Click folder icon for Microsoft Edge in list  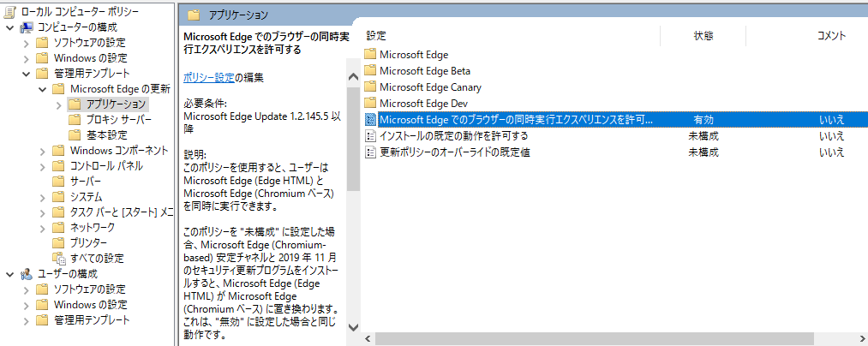pyautogui.click(x=370, y=54)
